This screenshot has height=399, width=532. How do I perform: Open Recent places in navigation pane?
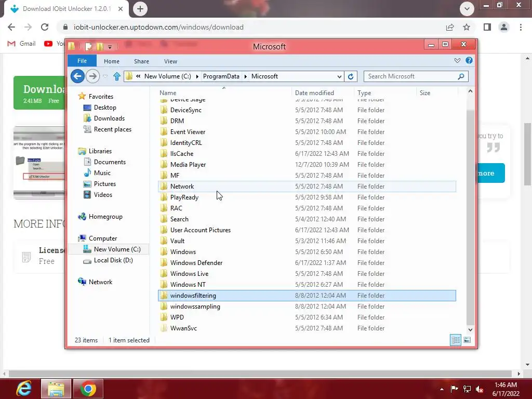[112, 129]
